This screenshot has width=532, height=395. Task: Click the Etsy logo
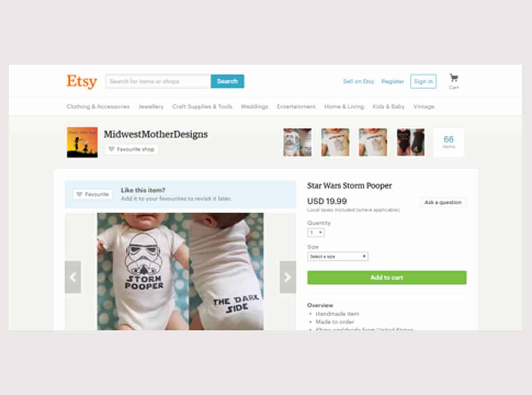(82, 82)
